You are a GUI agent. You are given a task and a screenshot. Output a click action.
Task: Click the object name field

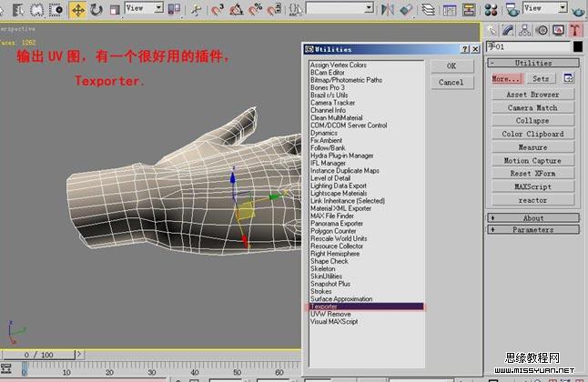tap(528, 46)
